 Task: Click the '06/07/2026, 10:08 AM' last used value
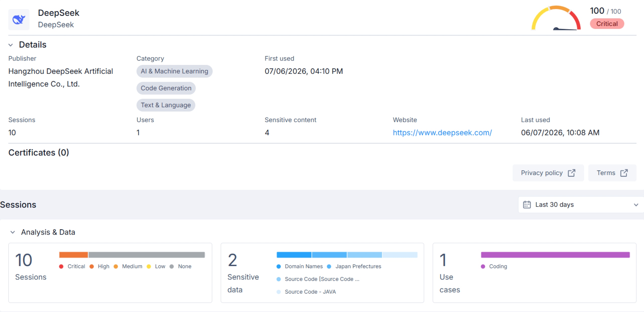[x=560, y=132]
